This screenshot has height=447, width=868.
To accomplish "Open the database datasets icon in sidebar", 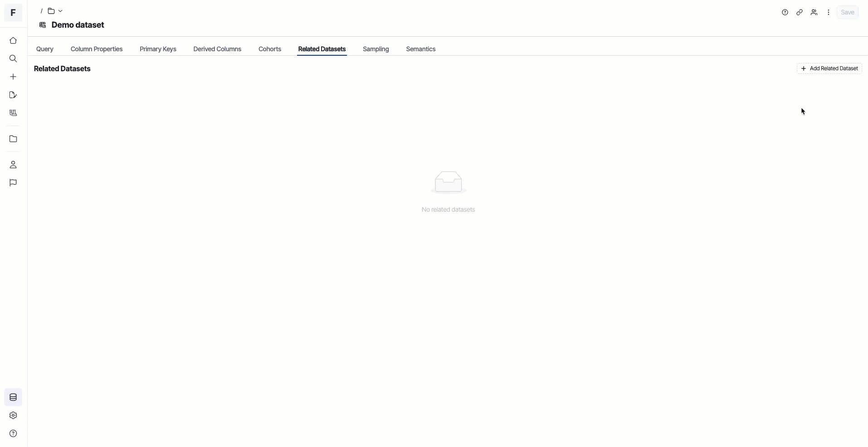I will [13, 398].
